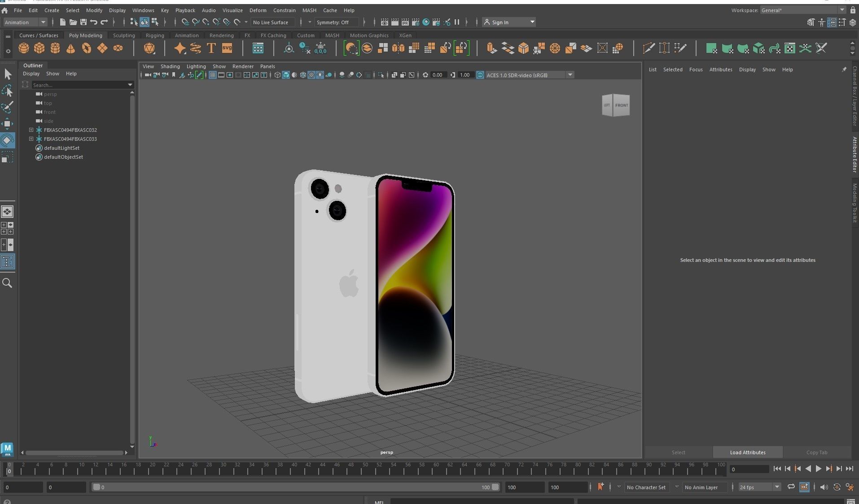This screenshot has width=859, height=504.
Task: Click the Load Attributes button
Action: (748, 452)
